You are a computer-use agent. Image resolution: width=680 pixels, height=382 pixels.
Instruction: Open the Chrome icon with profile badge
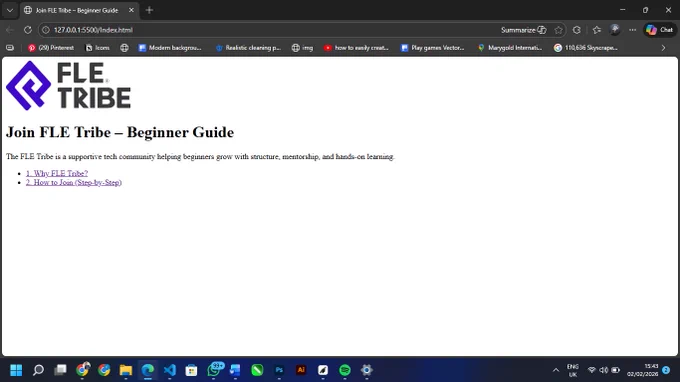click(82, 369)
